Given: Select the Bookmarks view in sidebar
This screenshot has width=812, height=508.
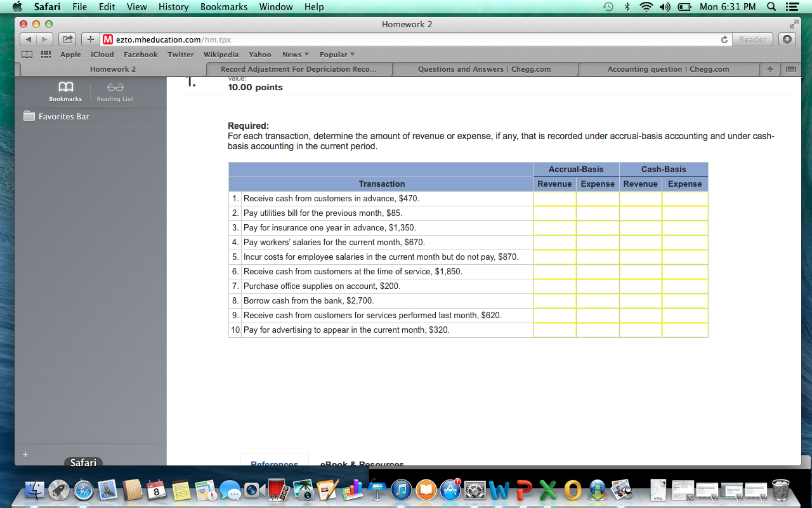Looking at the screenshot, I should [x=65, y=91].
